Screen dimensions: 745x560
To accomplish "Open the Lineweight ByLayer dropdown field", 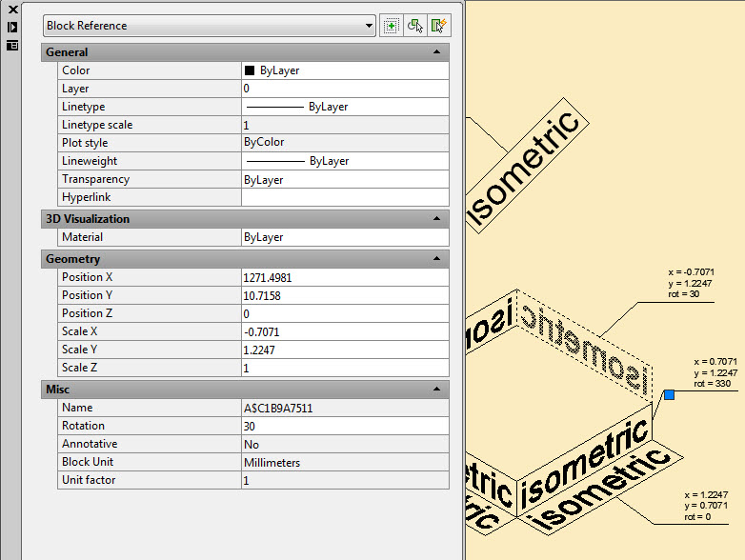I will pos(345,161).
